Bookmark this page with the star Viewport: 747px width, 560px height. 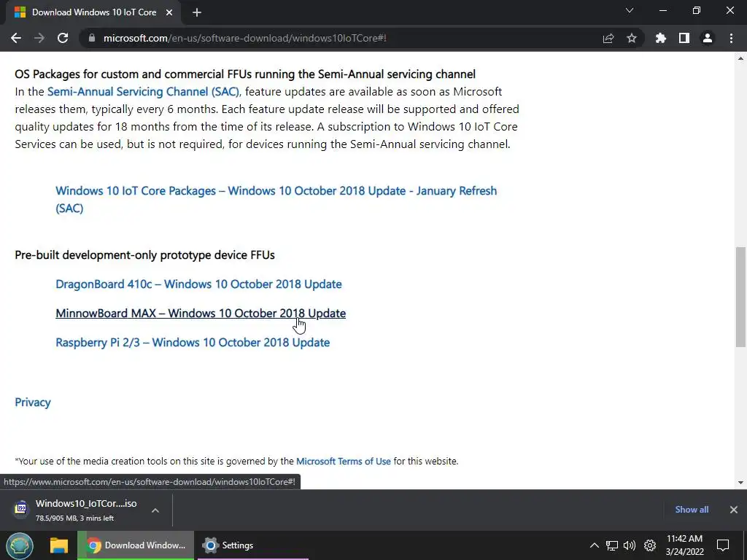pyautogui.click(x=632, y=38)
